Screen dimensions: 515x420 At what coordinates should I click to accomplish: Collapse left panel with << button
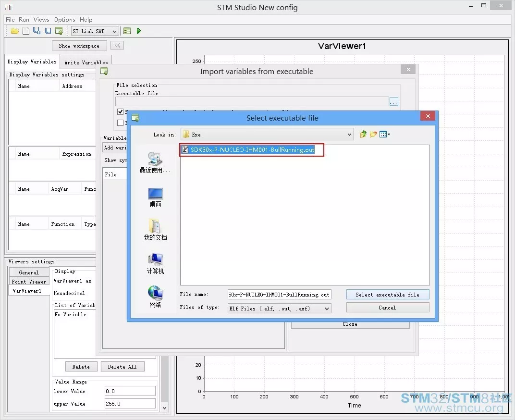(117, 45)
